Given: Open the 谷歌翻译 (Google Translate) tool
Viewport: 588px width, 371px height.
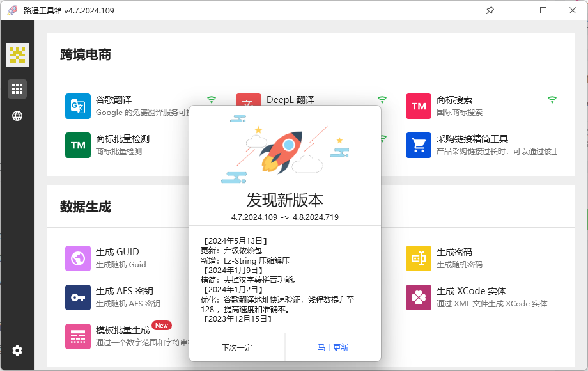Looking at the screenshot, I should (x=77, y=106).
